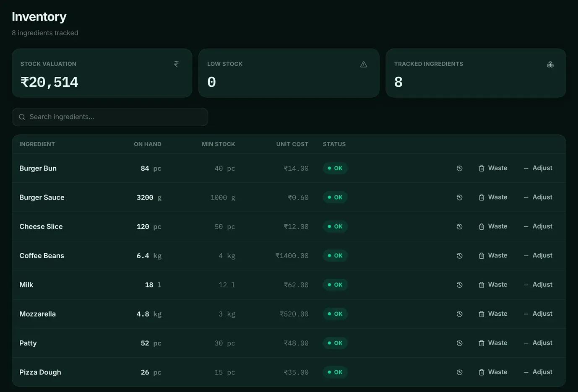Click the ON HAND column header
Image resolution: width=578 pixels, height=392 pixels.
pos(148,144)
